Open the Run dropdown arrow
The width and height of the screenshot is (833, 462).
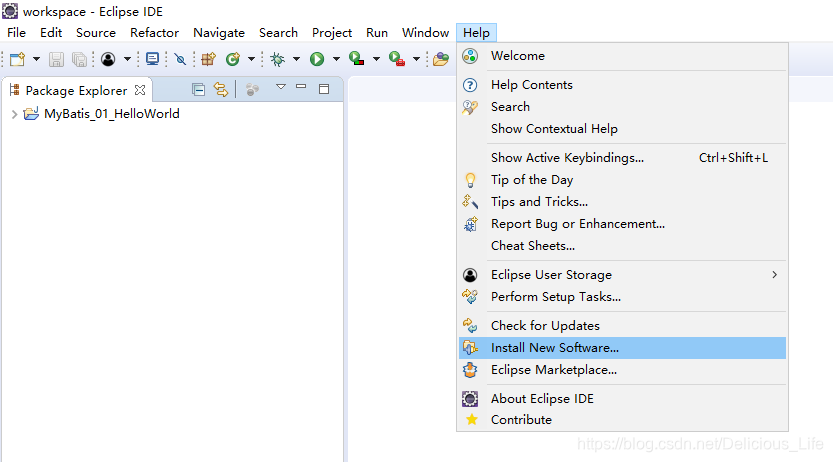tap(336, 59)
